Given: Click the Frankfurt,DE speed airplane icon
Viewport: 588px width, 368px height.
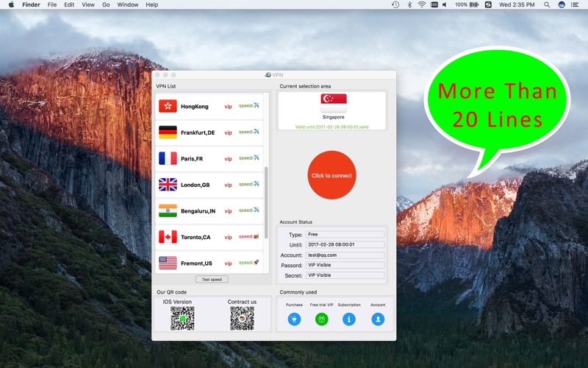Looking at the screenshot, I should (256, 132).
